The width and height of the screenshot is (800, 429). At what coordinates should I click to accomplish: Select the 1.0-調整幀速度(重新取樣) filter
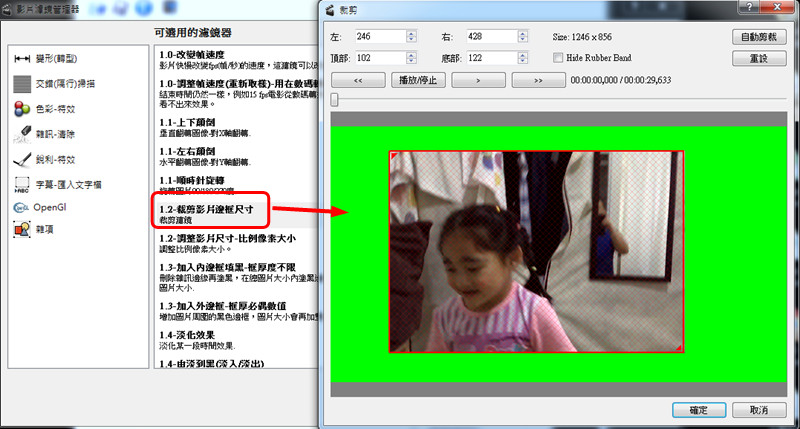pos(237,93)
